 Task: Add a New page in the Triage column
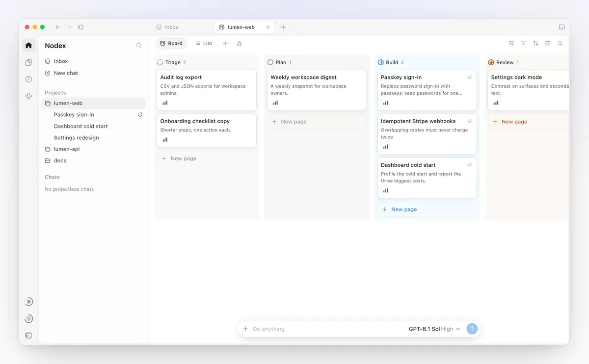pos(207,158)
